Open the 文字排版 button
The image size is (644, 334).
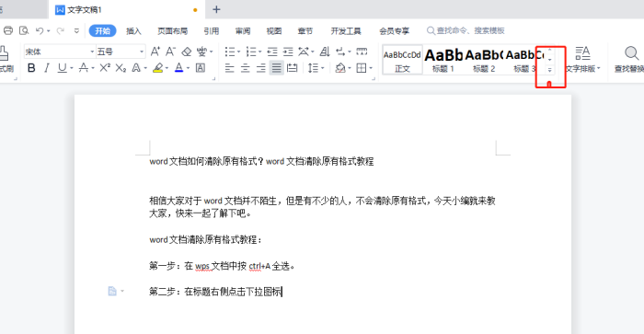tap(582, 60)
